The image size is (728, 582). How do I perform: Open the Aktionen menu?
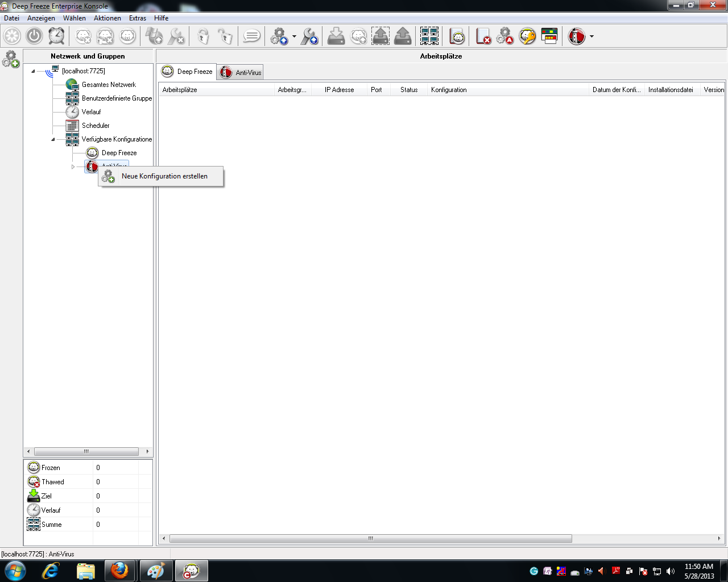(107, 18)
